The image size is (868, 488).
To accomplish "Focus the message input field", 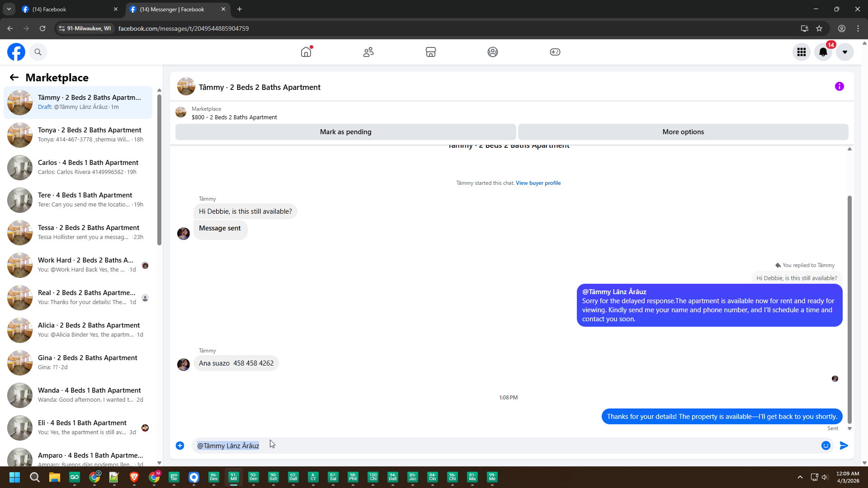I will 506,446.
